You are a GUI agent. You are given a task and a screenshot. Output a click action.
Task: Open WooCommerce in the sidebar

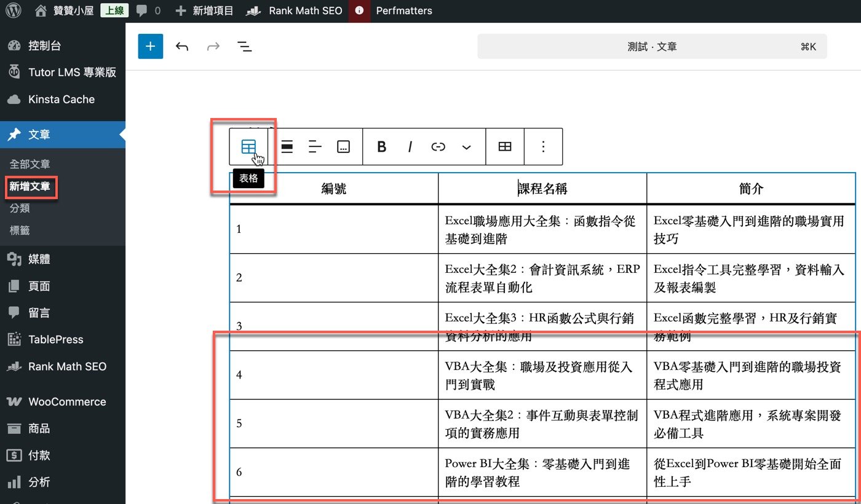click(63, 401)
